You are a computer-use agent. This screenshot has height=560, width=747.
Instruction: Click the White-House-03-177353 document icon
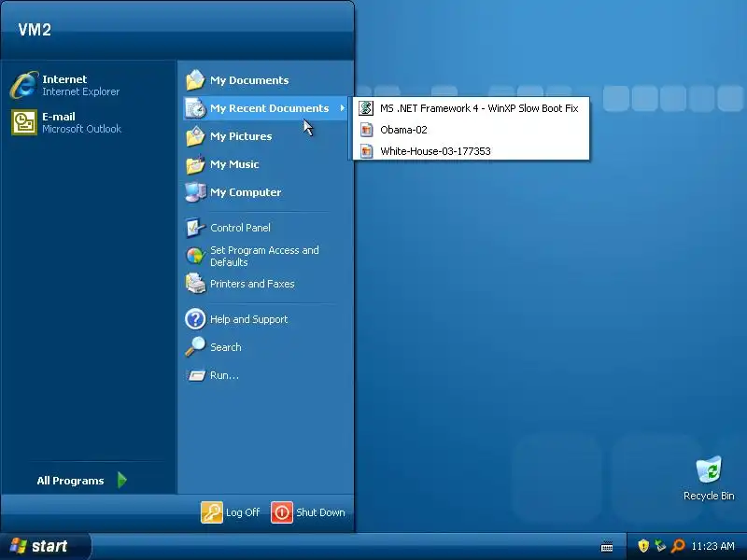coord(366,151)
